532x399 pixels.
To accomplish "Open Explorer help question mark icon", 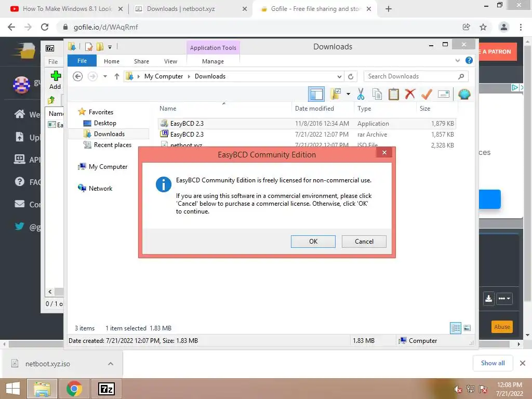I will pyautogui.click(x=469, y=60).
